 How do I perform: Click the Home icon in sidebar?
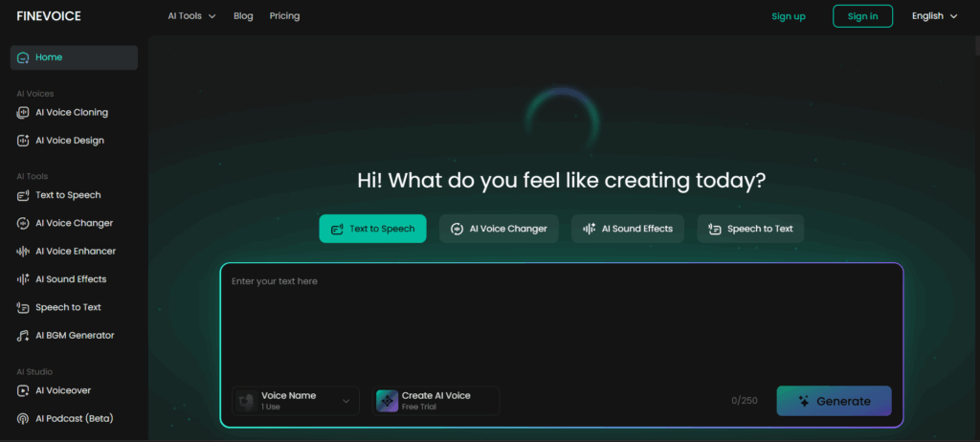(23, 57)
